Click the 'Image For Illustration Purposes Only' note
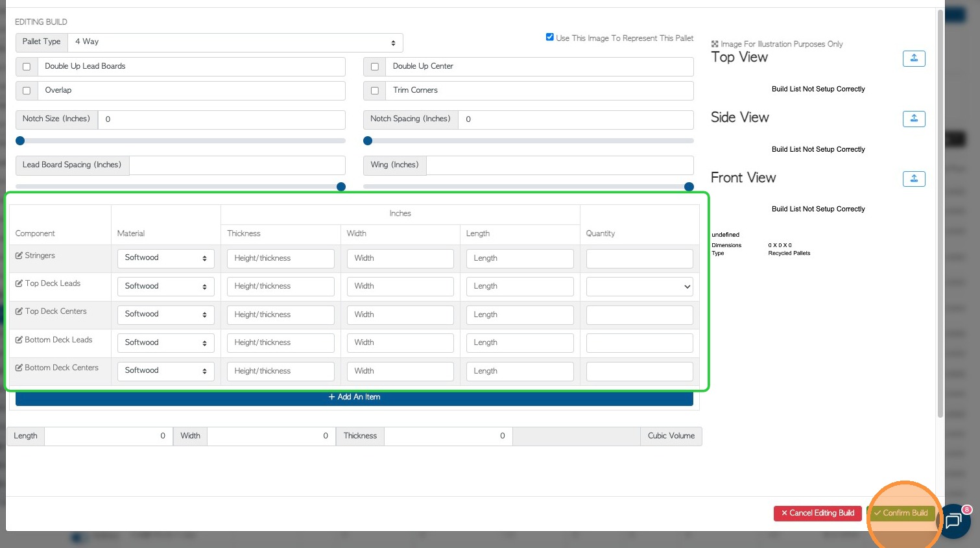 [x=782, y=44]
